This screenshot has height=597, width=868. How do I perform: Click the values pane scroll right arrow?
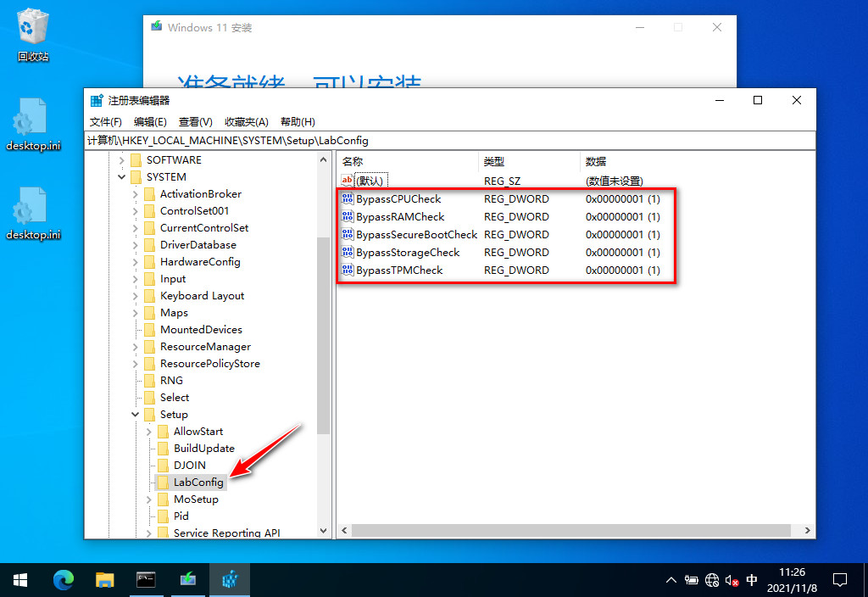(808, 531)
